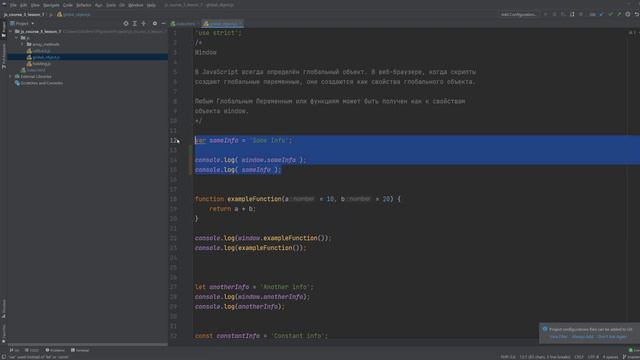Click the Stop button in top toolbar
The image size is (640, 360).
581,14
